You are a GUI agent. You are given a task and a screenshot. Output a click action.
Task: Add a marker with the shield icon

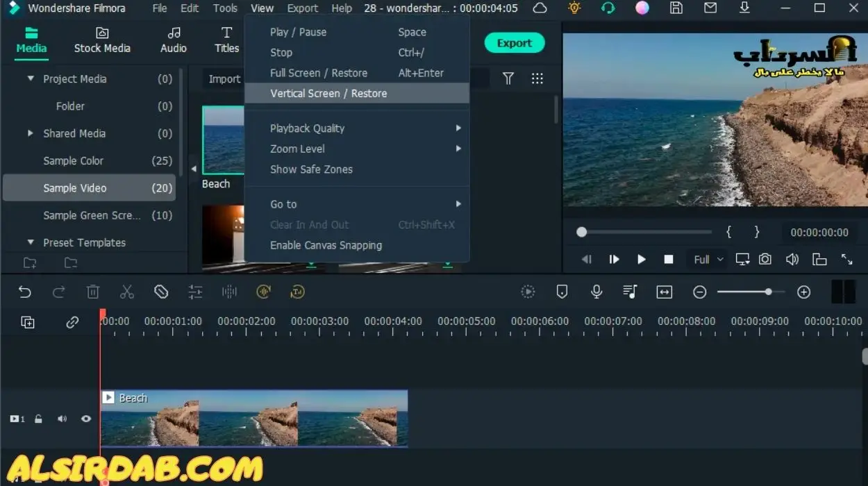(562, 292)
